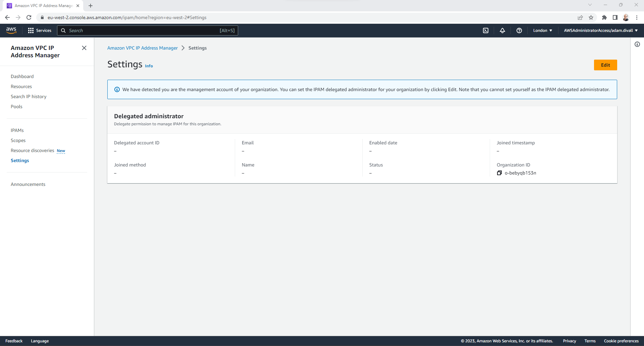The height and width of the screenshot is (346, 644).
Task: Reload the browser page
Action: 29,17
